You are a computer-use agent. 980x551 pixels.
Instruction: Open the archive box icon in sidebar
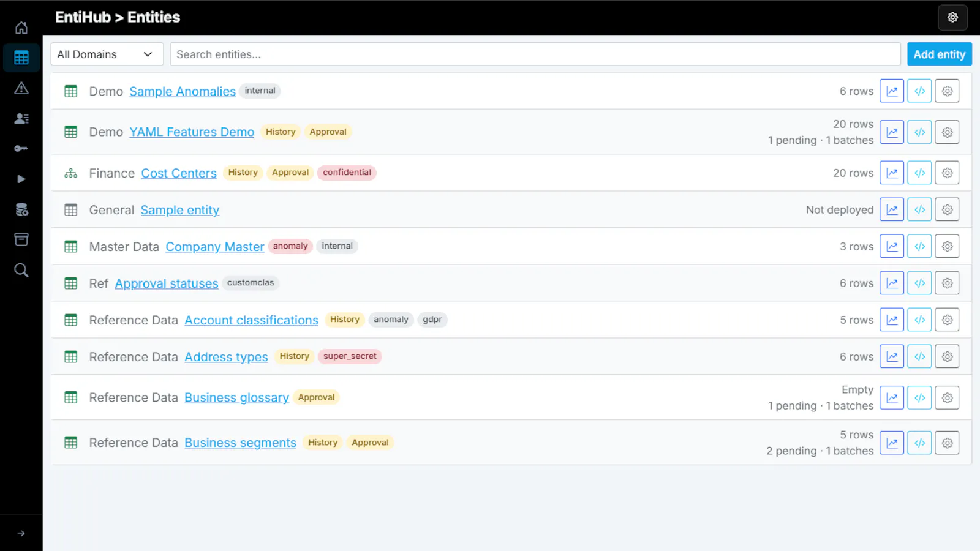pos(21,239)
